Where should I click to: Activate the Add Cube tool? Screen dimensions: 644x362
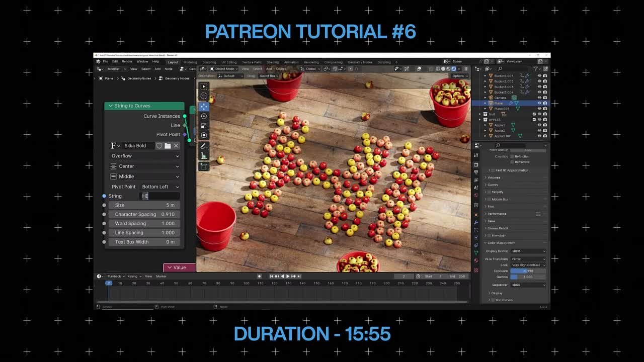coord(204,166)
